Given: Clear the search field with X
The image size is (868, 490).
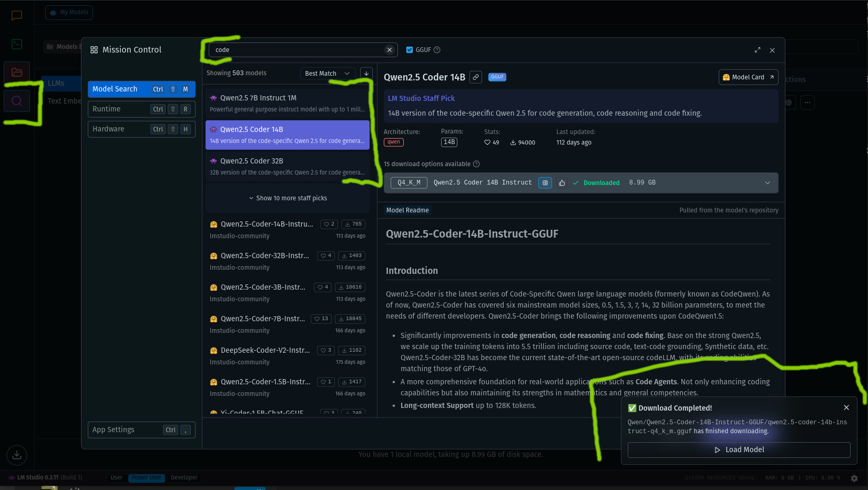Looking at the screenshot, I should (x=390, y=50).
